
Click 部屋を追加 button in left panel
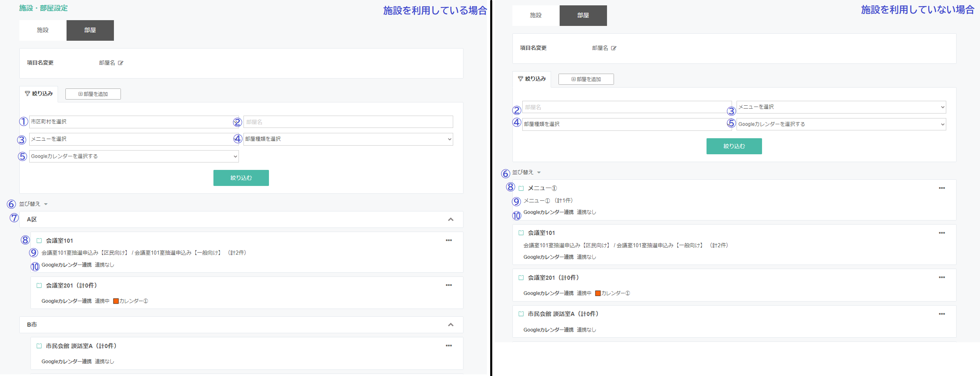tap(93, 94)
